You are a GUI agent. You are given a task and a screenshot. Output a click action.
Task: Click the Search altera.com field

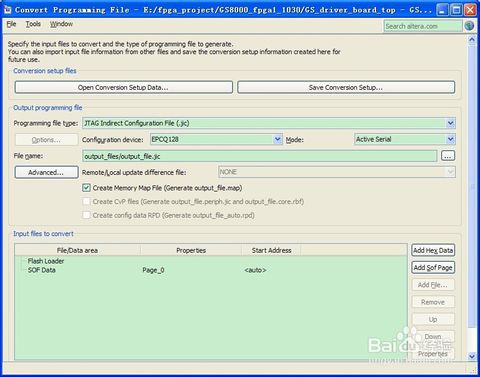(423, 26)
